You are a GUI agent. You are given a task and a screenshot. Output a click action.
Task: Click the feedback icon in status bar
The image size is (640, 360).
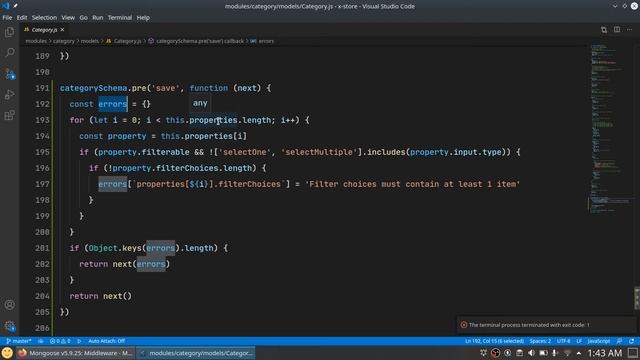click(620, 341)
